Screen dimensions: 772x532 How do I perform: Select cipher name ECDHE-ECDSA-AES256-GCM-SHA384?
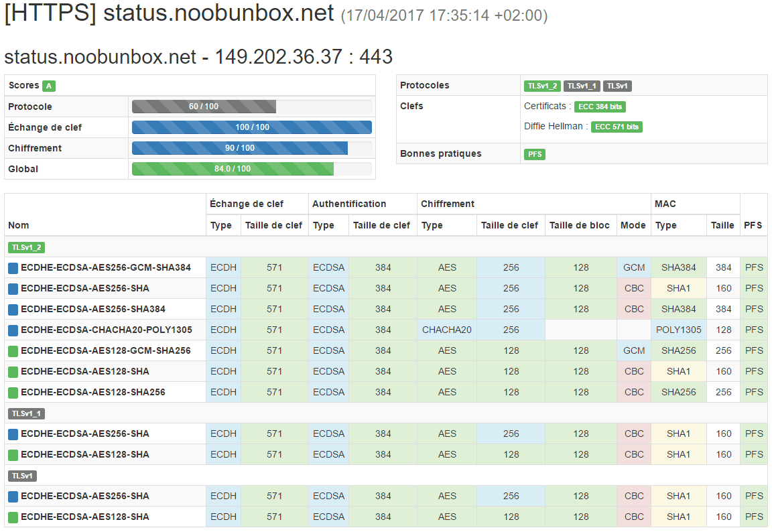coord(105,267)
